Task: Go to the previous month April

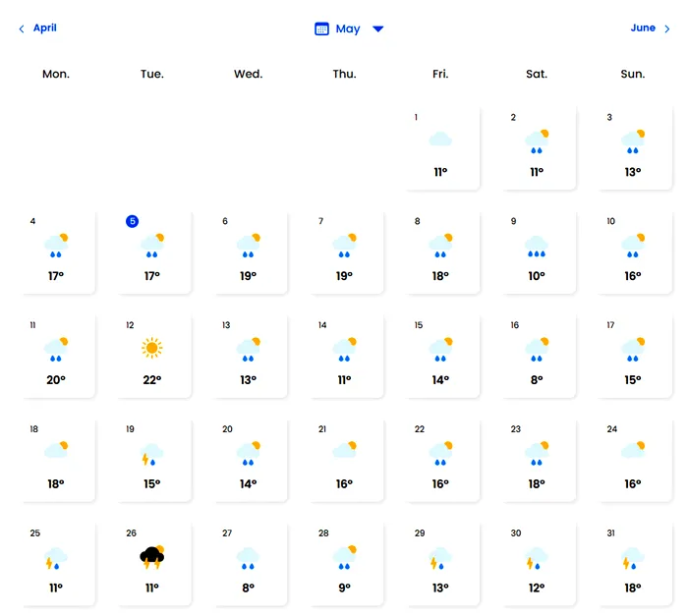Action: click(x=45, y=28)
